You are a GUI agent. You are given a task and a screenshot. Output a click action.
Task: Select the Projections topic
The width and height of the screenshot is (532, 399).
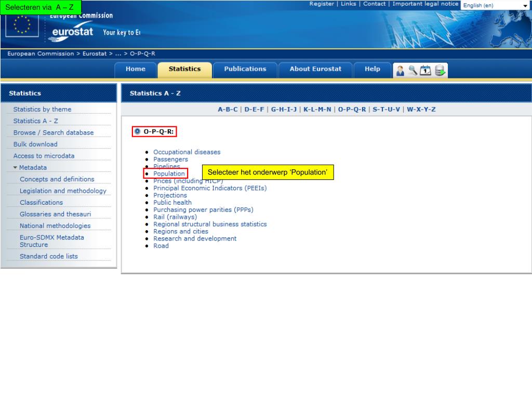click(x=170, y=195)
